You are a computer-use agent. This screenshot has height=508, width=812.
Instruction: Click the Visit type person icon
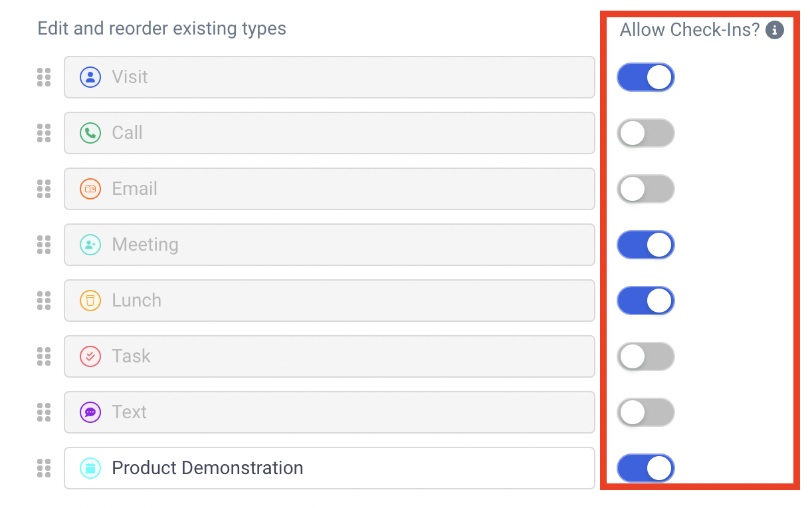[x=90, y=77]
